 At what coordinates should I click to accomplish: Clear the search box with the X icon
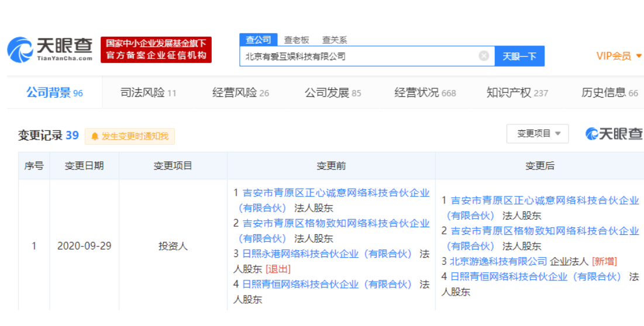click(x=484, y=56)
